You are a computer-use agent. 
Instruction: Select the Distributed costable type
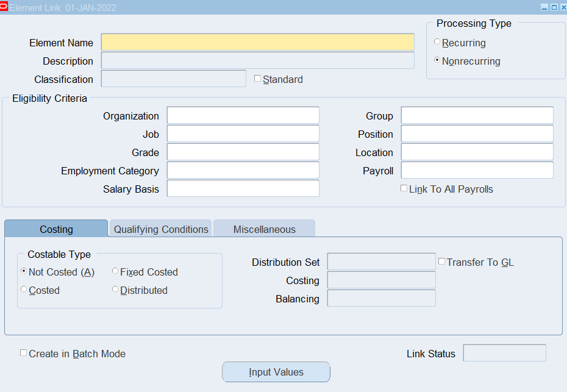(115, 290)
